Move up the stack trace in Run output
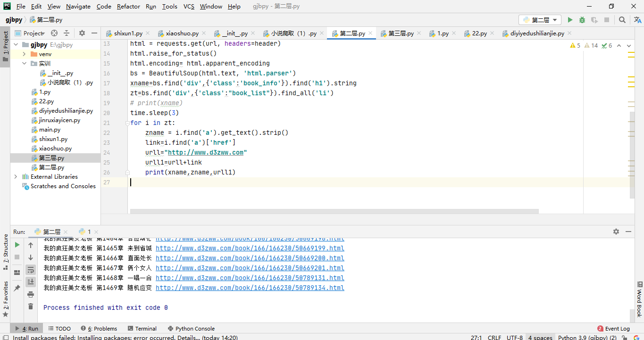Screen dimensions: 644x340 coord(31,245)
